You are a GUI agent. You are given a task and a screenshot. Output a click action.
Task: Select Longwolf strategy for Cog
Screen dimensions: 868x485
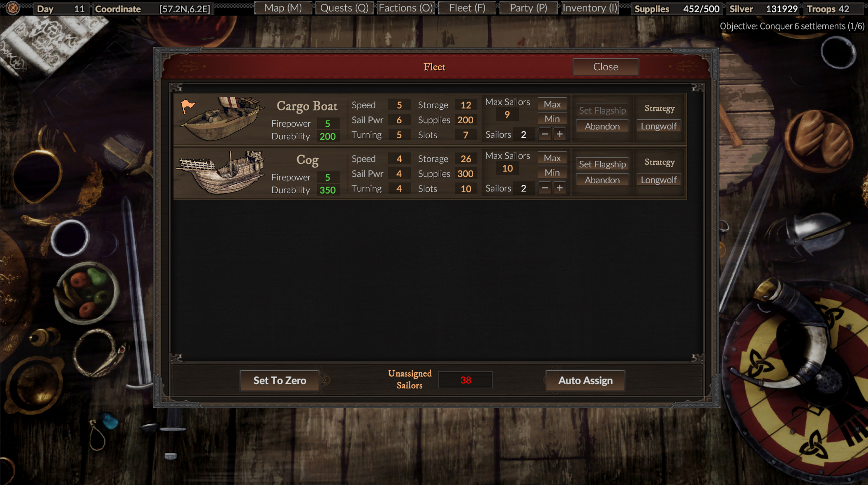(x=659, y=179)
